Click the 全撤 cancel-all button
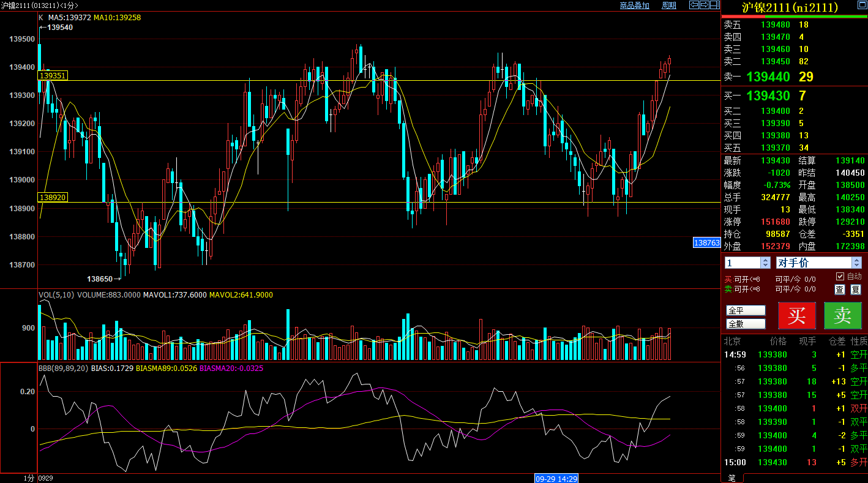868x483 pixels. pos(746,324)
